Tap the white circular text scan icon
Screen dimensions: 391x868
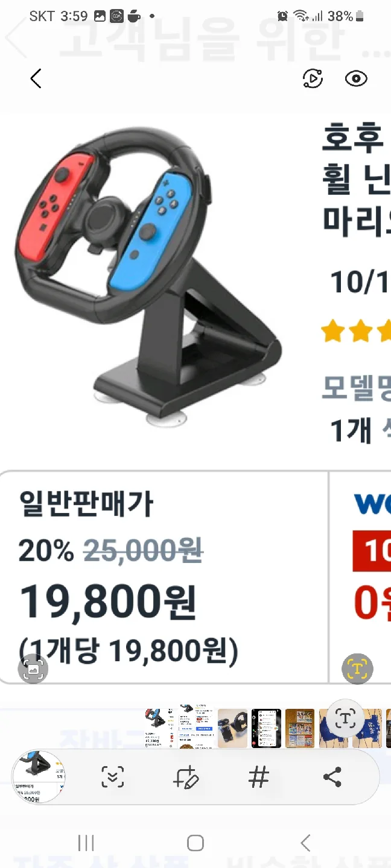tap(345, 717)
